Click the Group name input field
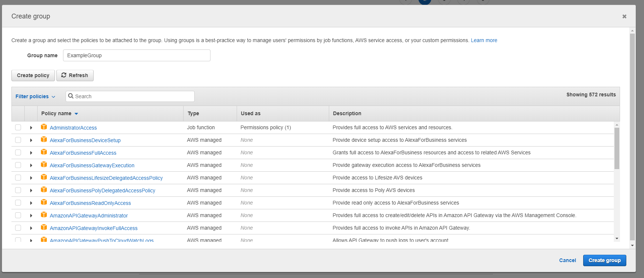Screen dimensions: 644x278 (x=137, y=55)
